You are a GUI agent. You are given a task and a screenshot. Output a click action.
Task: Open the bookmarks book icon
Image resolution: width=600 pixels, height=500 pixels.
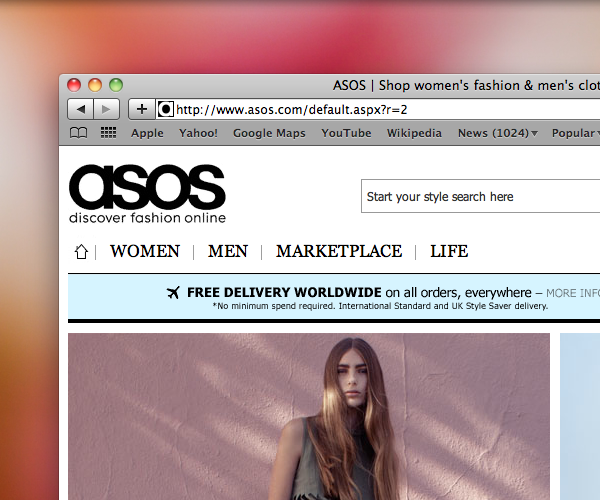[x=78, y=133]
